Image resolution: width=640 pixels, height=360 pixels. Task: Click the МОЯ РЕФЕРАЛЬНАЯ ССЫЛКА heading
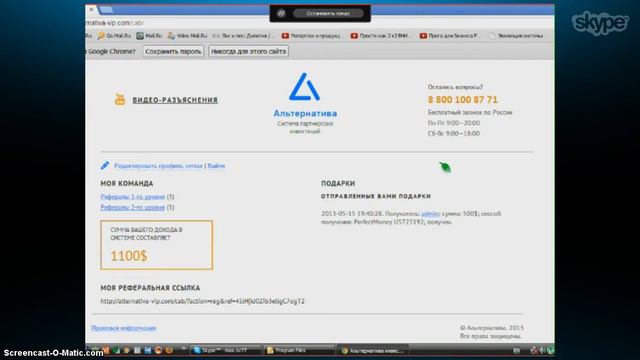150,288
